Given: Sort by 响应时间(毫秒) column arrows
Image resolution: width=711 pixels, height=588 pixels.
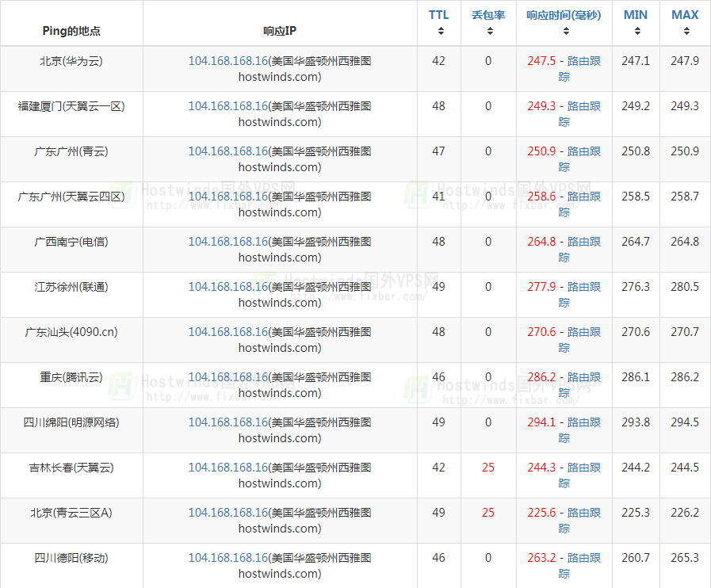Looking at the screenshot, I should click(x=566, y=31).
